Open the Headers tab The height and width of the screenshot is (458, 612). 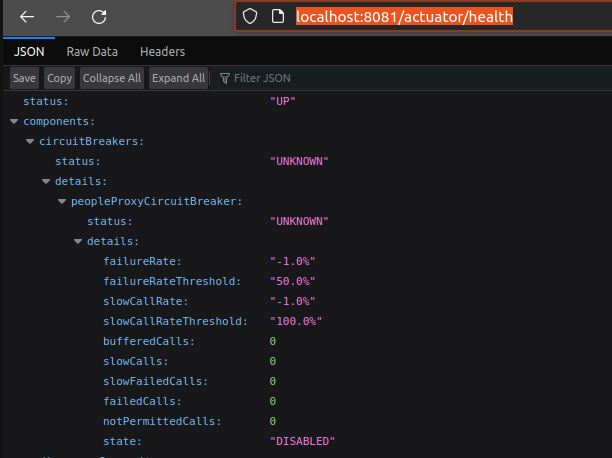pyautogui.click(x=162, y=52)
